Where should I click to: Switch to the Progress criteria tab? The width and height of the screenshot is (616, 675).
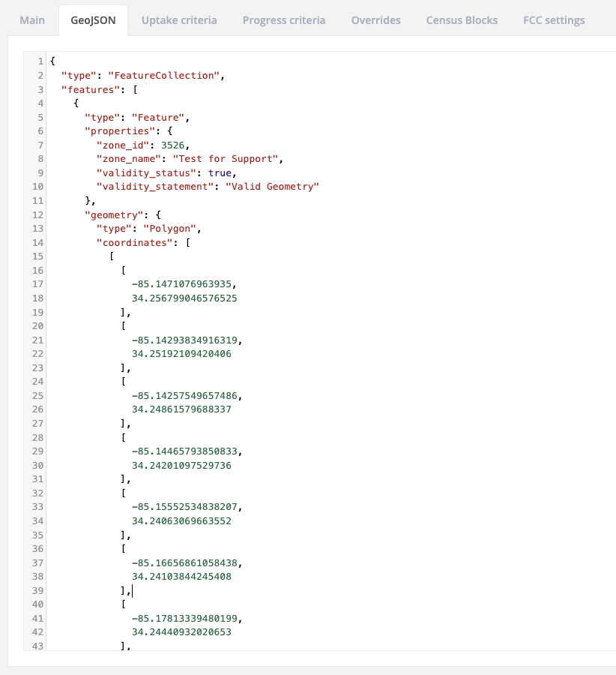pos(283,20)
